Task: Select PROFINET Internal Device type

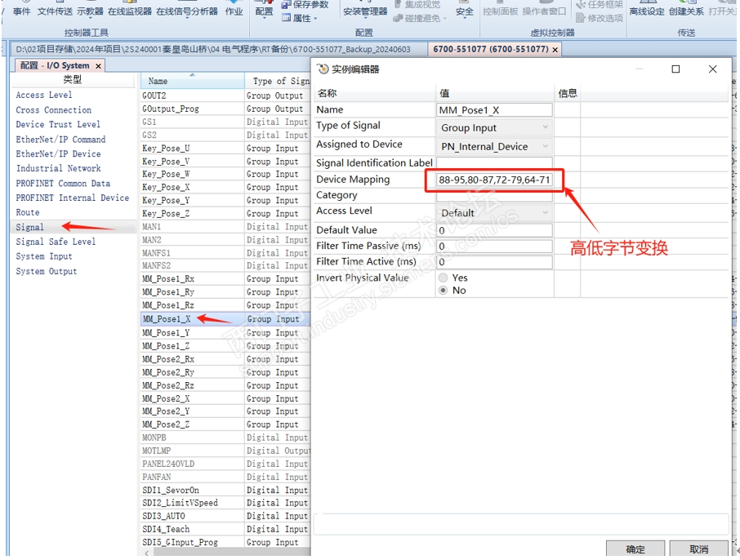Action: [72, 198]
